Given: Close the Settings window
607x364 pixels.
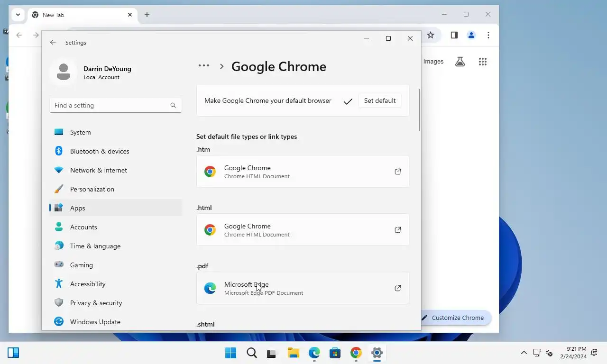Looking at the screenshot, I should click(410, 38).
